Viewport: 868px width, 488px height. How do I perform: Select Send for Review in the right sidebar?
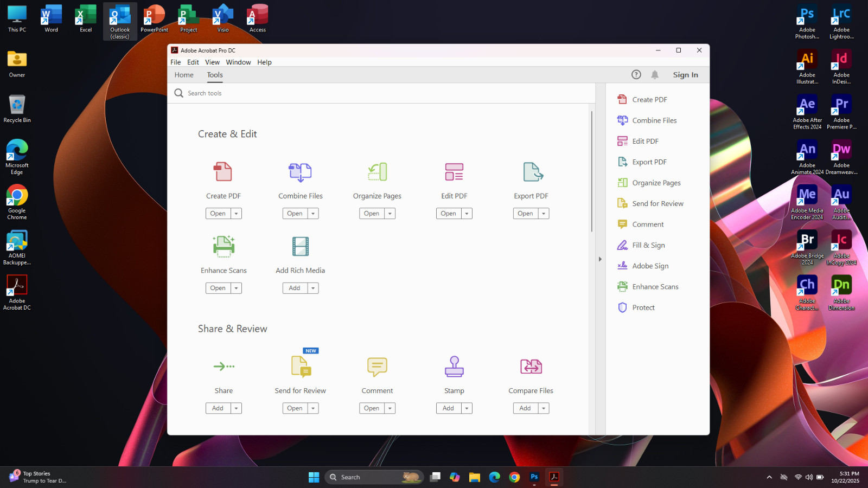pos(650,203)
